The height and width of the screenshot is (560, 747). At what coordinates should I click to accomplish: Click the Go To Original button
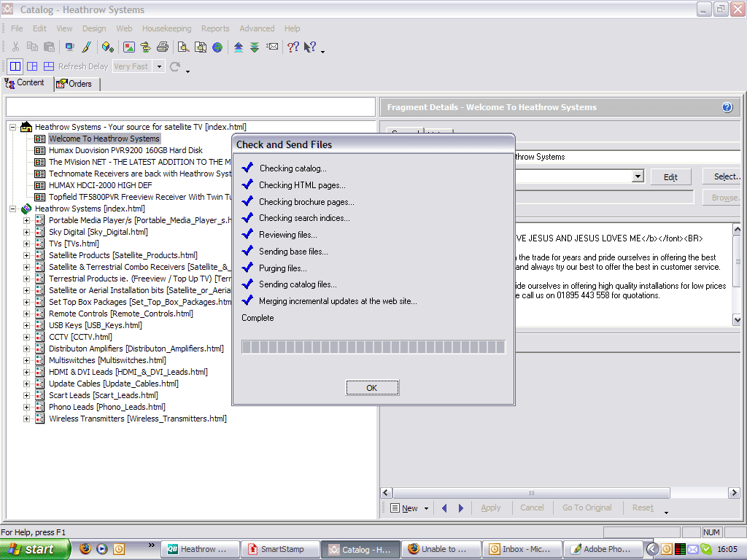tap(587, 508)
